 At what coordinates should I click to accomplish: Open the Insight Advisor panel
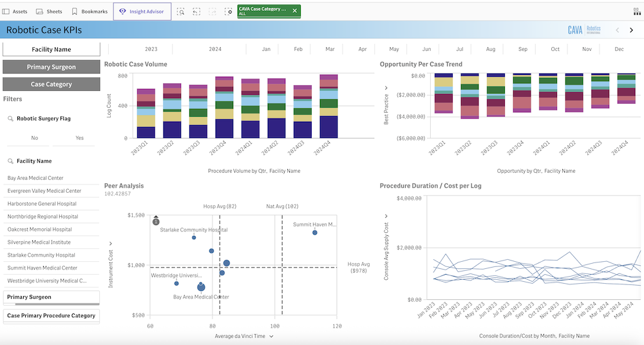142,12
